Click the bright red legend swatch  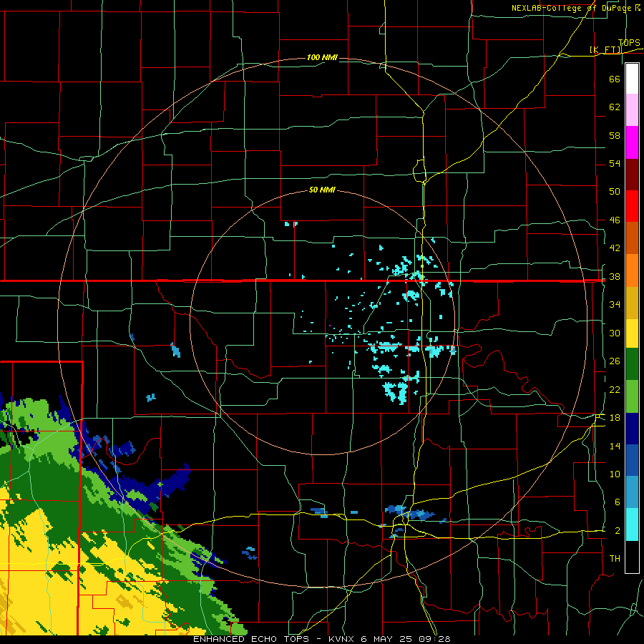[632, 207]
